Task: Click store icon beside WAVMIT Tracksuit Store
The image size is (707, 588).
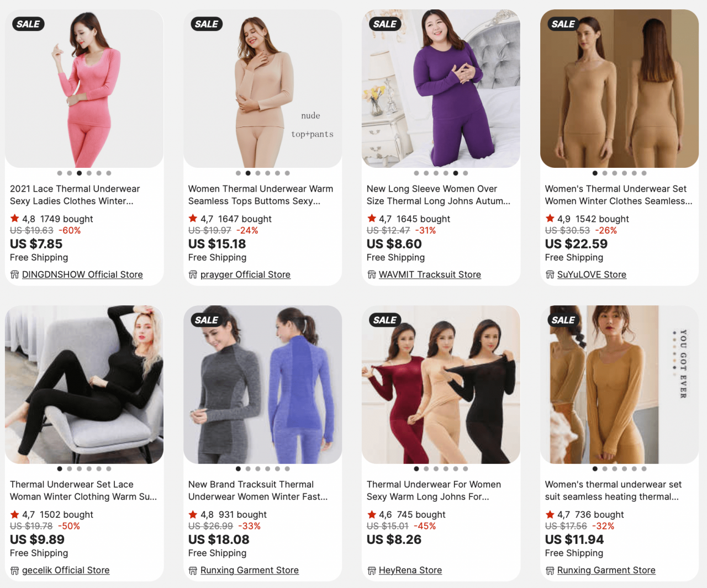Action: coord(372,274)
